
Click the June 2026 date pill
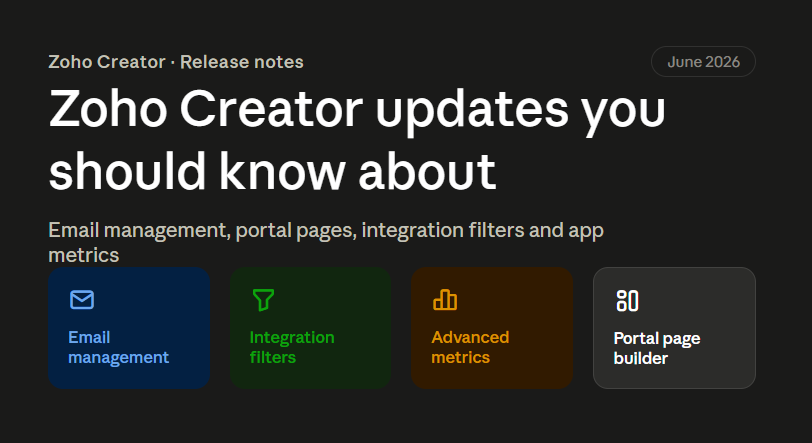(703, 62)
